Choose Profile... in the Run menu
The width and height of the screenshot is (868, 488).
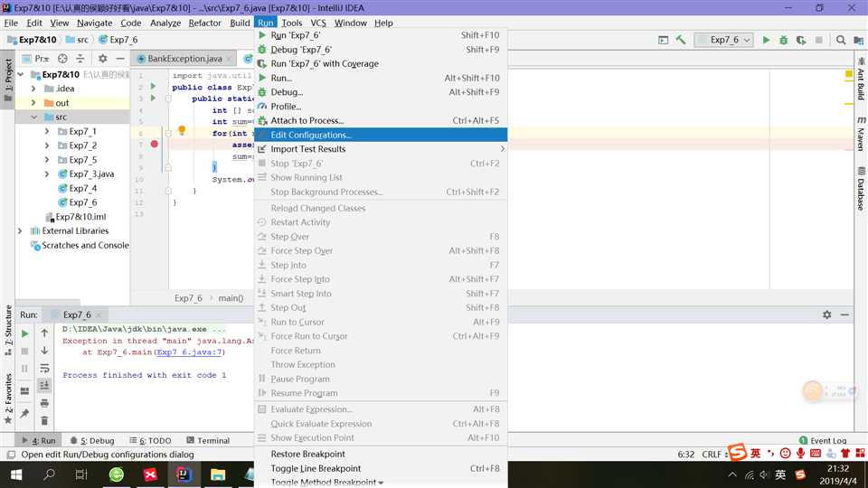381,107
